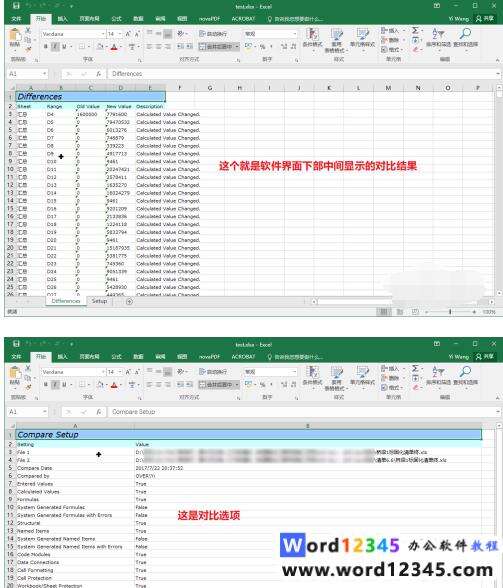The width and height of the screenshot is (503, 588).
Task: Click zoom slider in upper window status bar
Action: (x=450, y=312)
